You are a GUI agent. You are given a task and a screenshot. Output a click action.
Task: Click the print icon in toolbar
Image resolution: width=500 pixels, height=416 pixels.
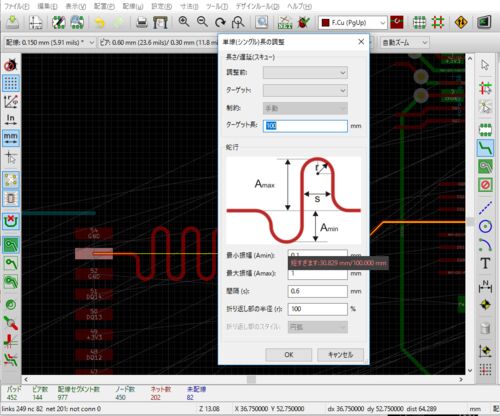[x=142, y=22]
